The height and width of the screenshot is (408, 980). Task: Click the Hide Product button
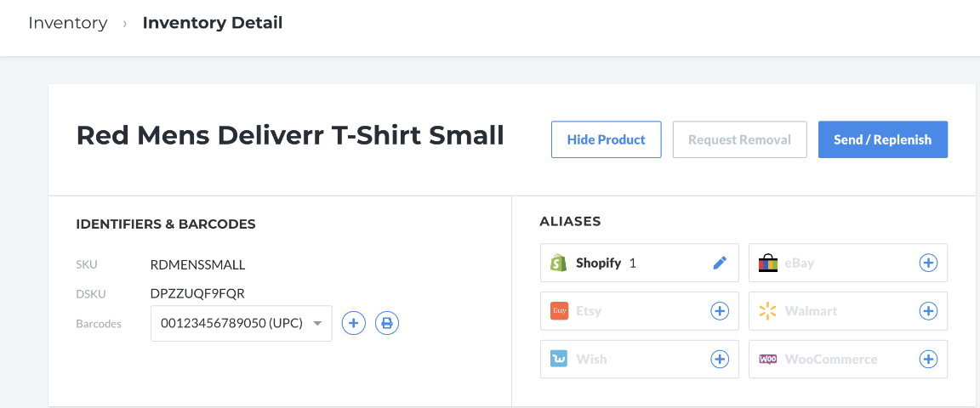pos(607,139)
